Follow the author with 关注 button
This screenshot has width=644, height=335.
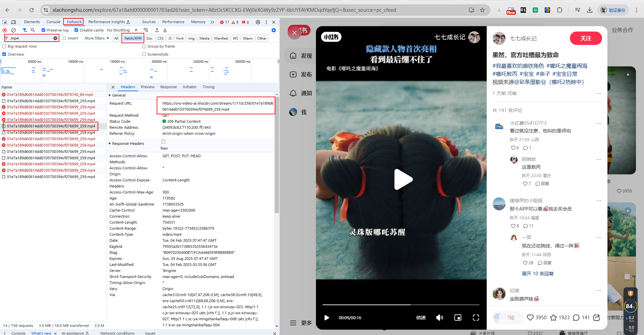tap(586, 38)
